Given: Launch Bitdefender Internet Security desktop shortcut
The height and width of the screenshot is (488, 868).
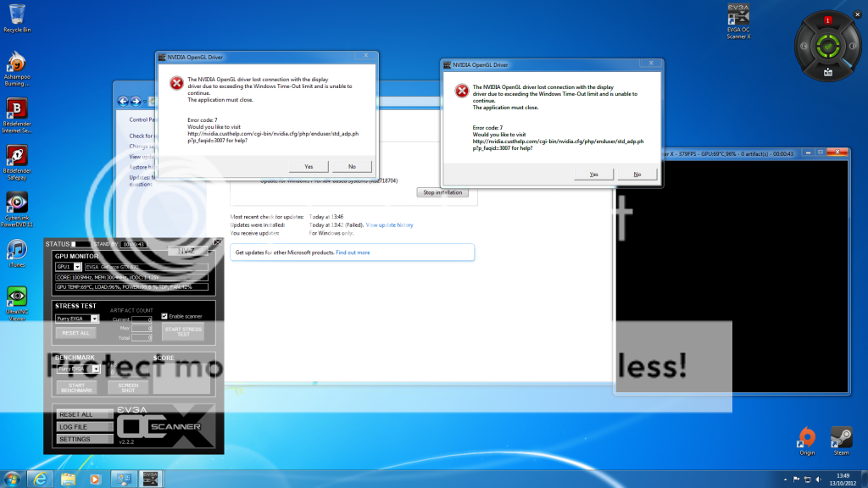Looking at the screenshot, I should [17, 115].
